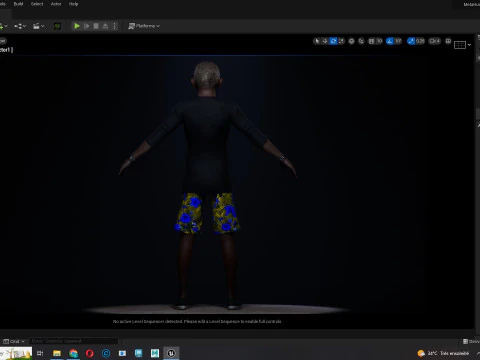Open the blue circular C app in taskbar
The image size is (480, 360).
point(106,353)
